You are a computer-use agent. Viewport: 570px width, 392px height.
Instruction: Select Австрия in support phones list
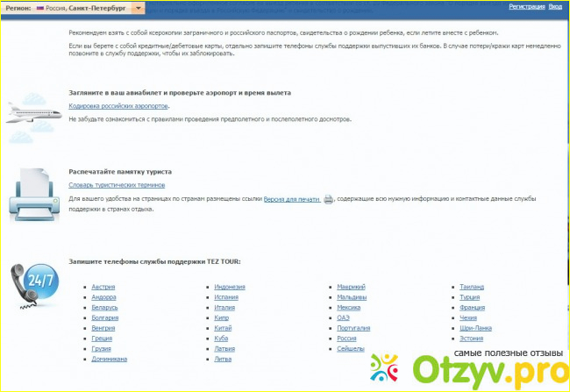[x=103, y=287]
